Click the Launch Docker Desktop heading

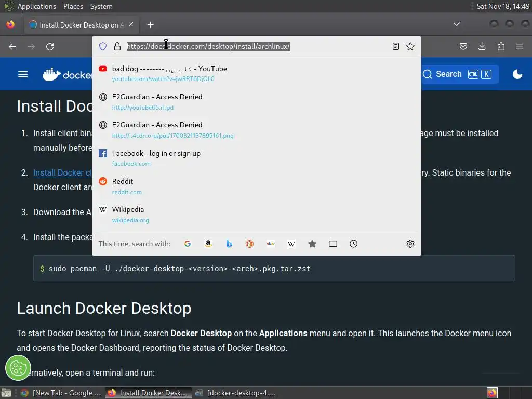[104, 309]
